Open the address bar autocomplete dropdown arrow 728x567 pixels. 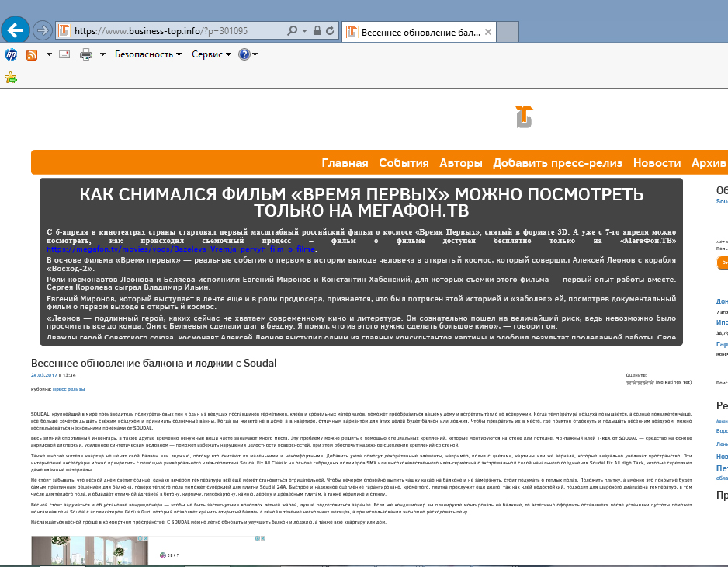pyautogui.click(x=304, y=30)
